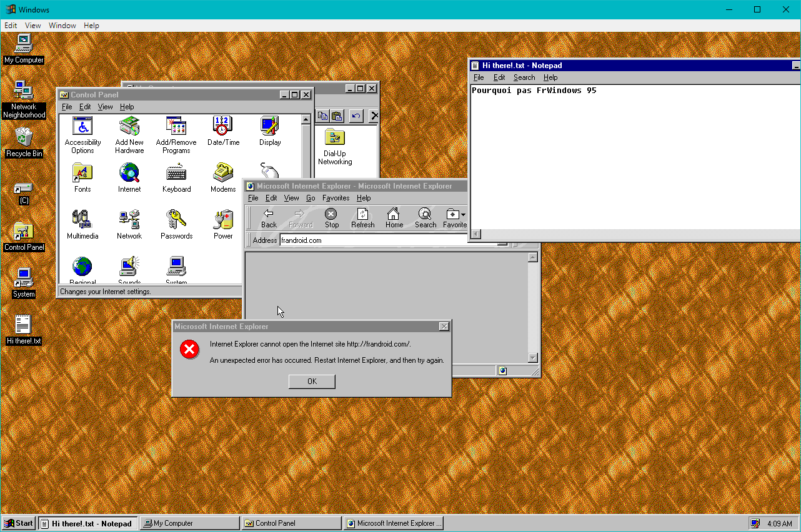Open Add/Remove Programs applet
Image resolution: width=801 pixels, height=532 pixels.
click(x=176, y=135)
